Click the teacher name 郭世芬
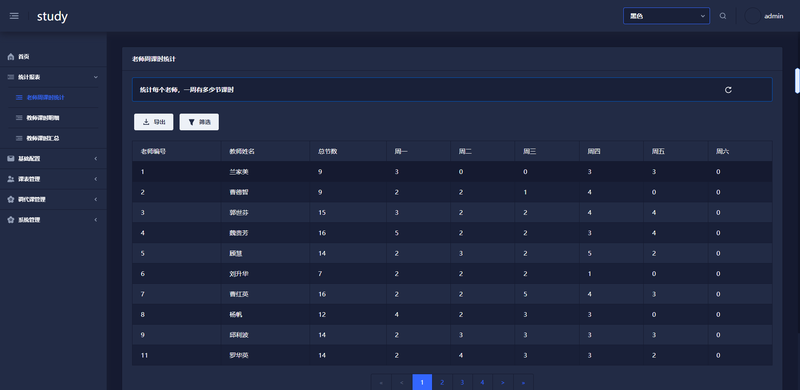The width and height of the screenshot is (800, 390). [239, 213]
